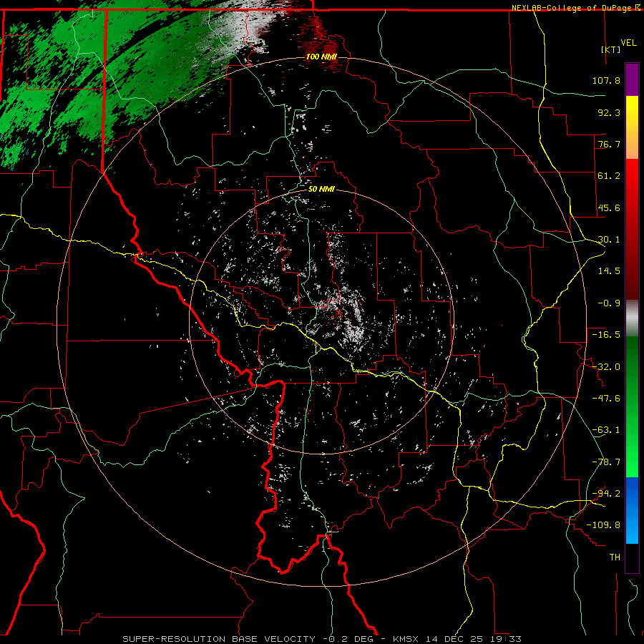Click the [KT] units label

611,49
